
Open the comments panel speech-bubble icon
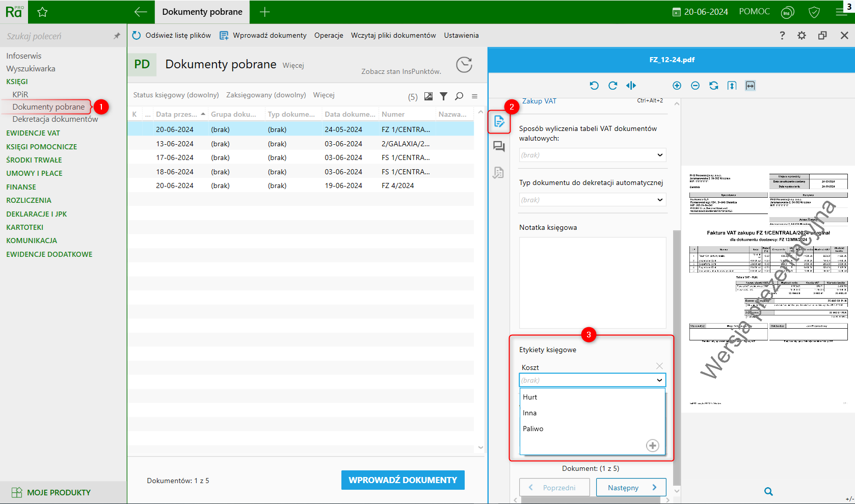pos(499,147)
